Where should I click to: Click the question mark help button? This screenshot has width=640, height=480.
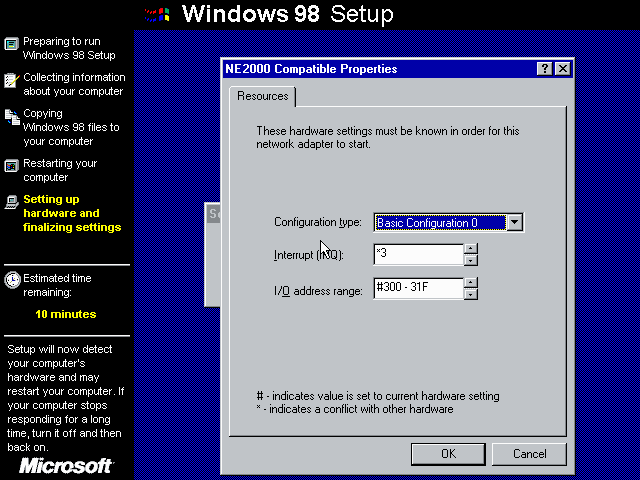point(544,69)
